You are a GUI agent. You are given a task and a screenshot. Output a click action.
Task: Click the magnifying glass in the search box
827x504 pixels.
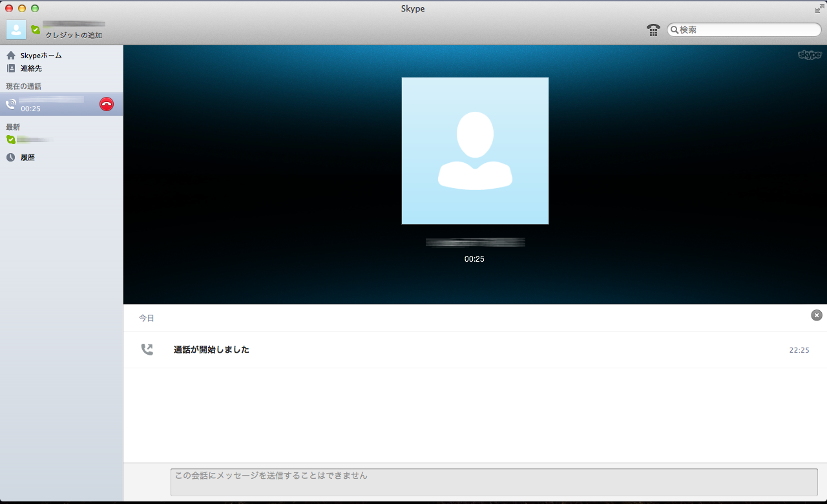pos(675,30)
